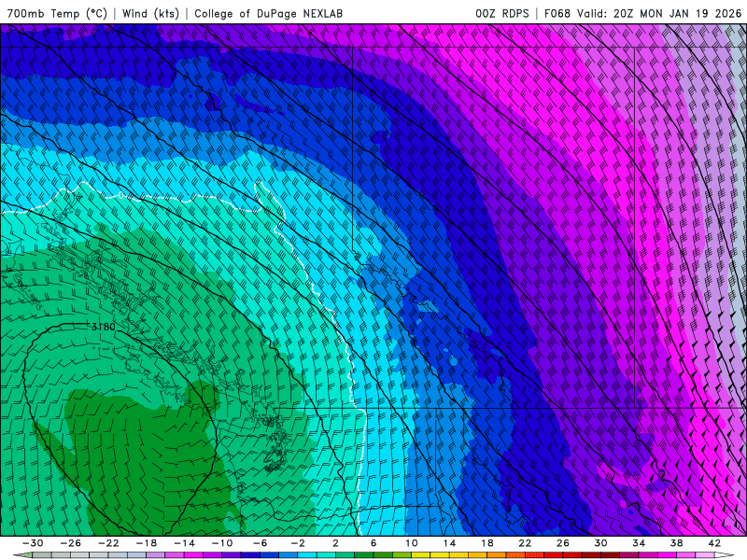Click the 18 color scale label
Image resolution: width=747 pixels, height=560 pixels.
coord(486,543)
